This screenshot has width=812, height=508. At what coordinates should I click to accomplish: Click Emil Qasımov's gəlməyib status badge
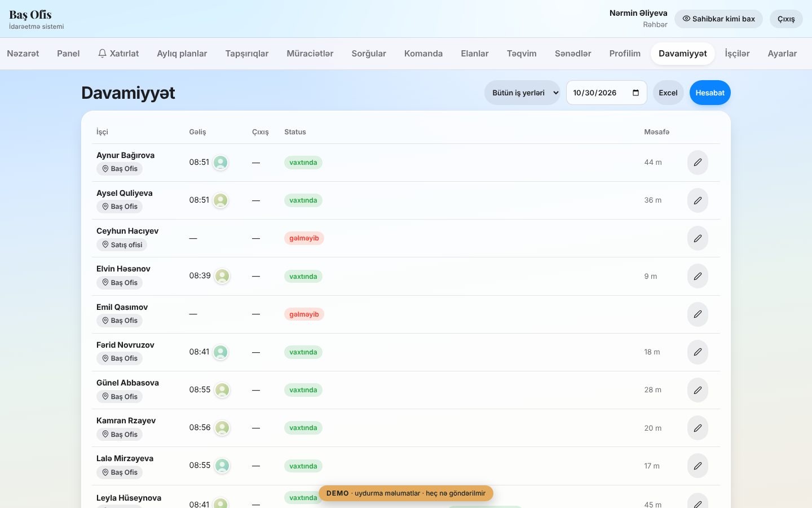pos(304,314)
